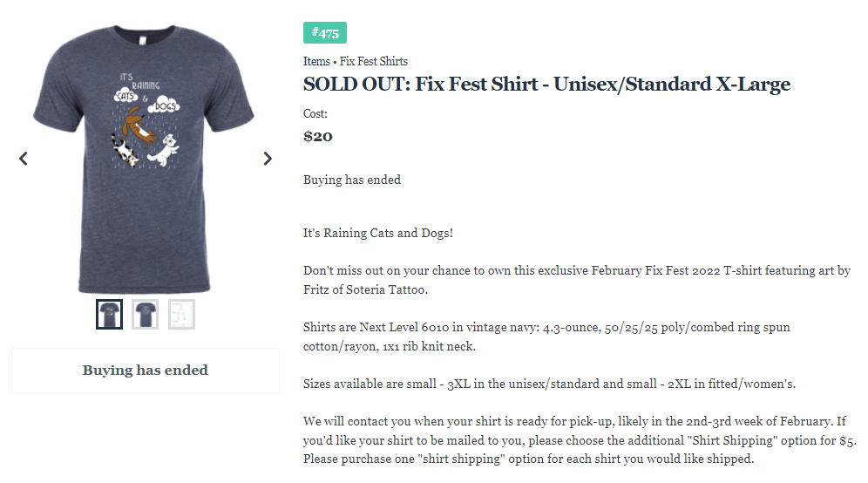Go to the Items breadcrumb link
868x483 pixels.
(316, 62)
